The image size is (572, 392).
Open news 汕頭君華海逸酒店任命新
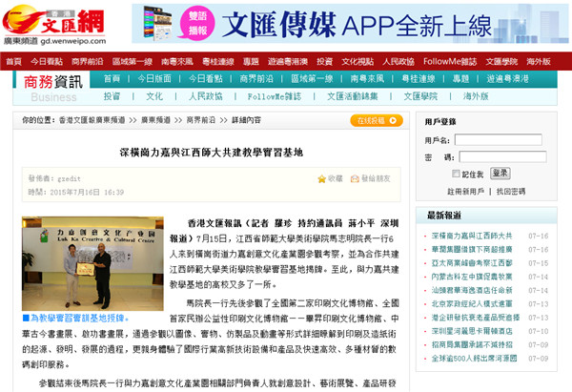(472, 290)
